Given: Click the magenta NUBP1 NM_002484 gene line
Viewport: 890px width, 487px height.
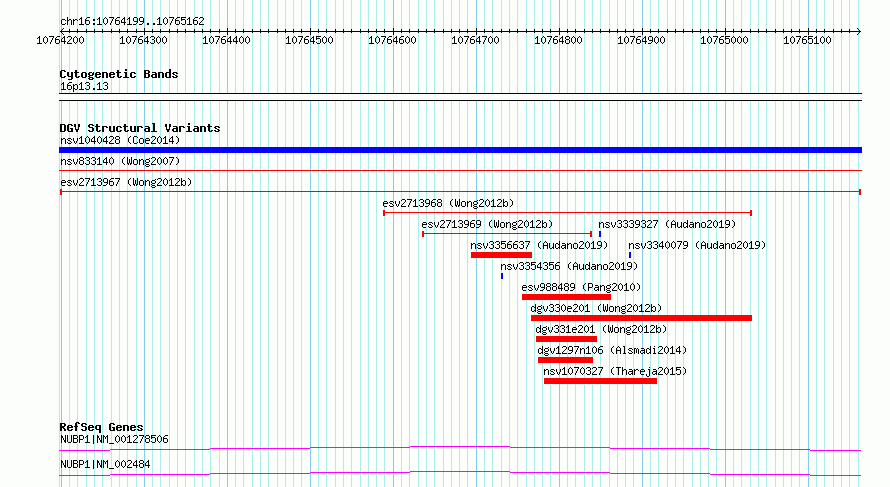Looking at the screenshot, I should point(460,474).
